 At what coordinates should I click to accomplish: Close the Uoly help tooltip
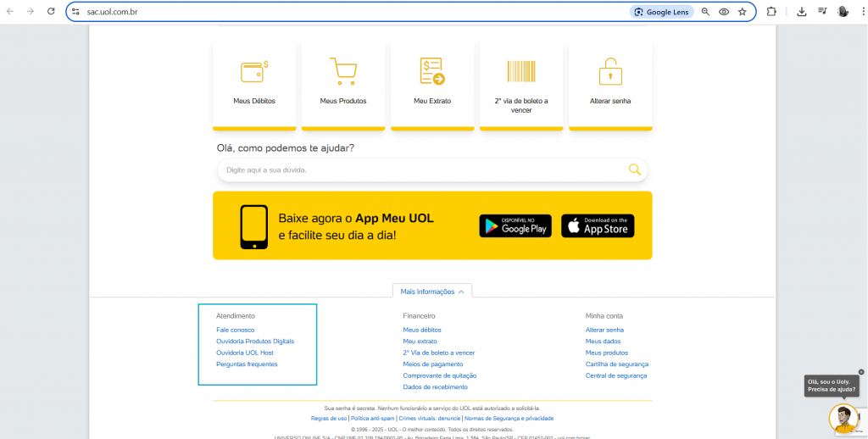pyautogui.click(x=861, y=372)
